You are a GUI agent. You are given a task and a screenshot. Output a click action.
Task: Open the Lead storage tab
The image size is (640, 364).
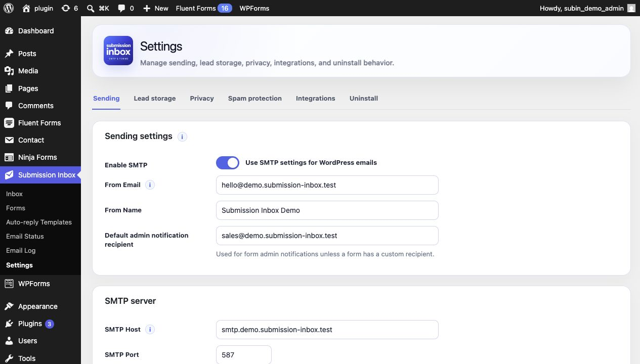coord(155,99)
